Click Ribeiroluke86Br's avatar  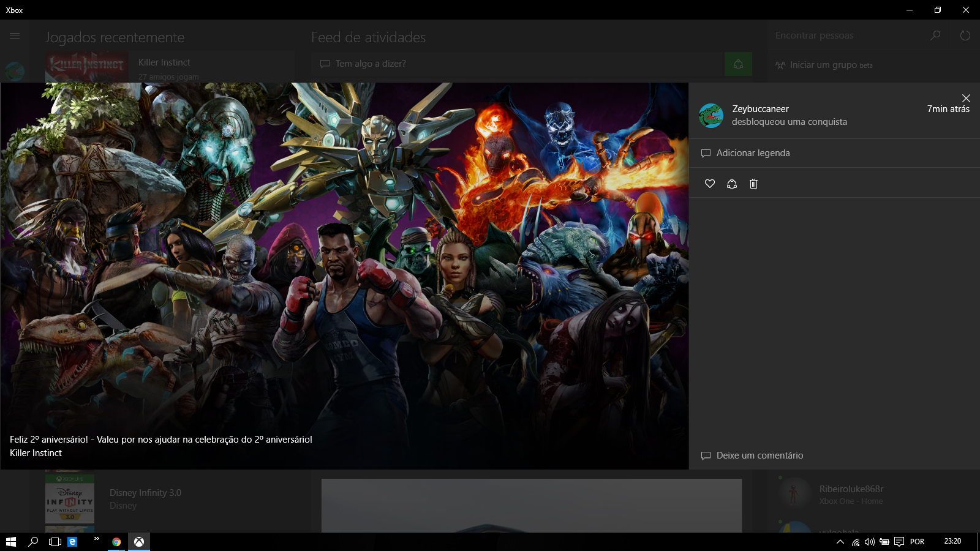tap(794, 493)
